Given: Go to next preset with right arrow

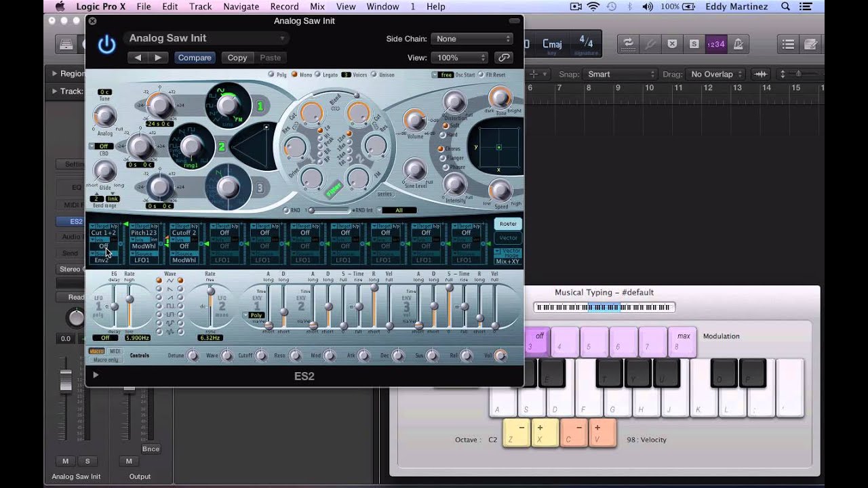Looking at the screenshot, I should pos(158,58).
